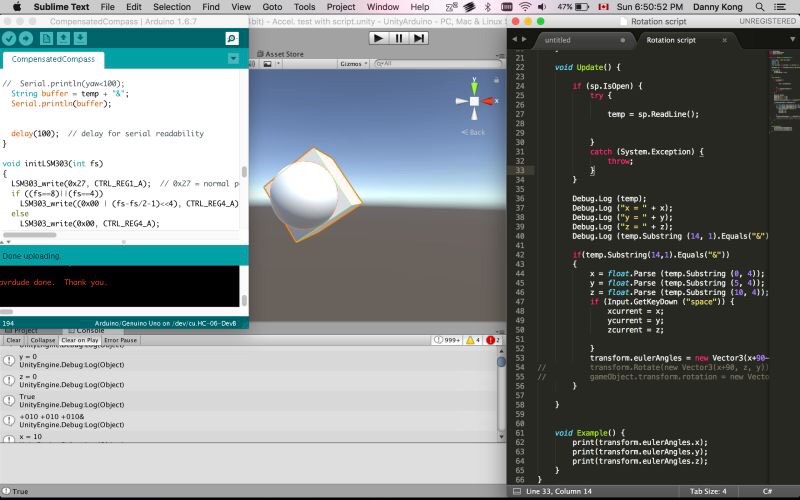Click the Arduino Verify checkmark button

[9, 39]
